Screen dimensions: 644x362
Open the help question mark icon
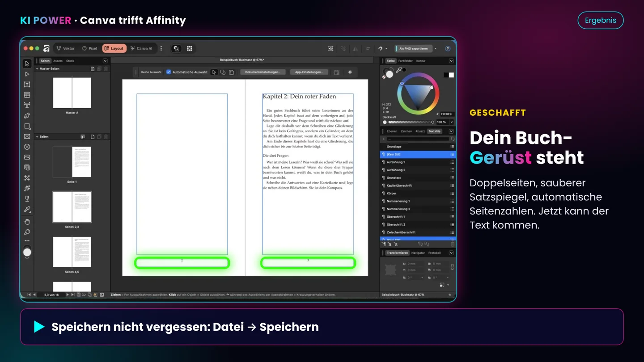point(448,48)
